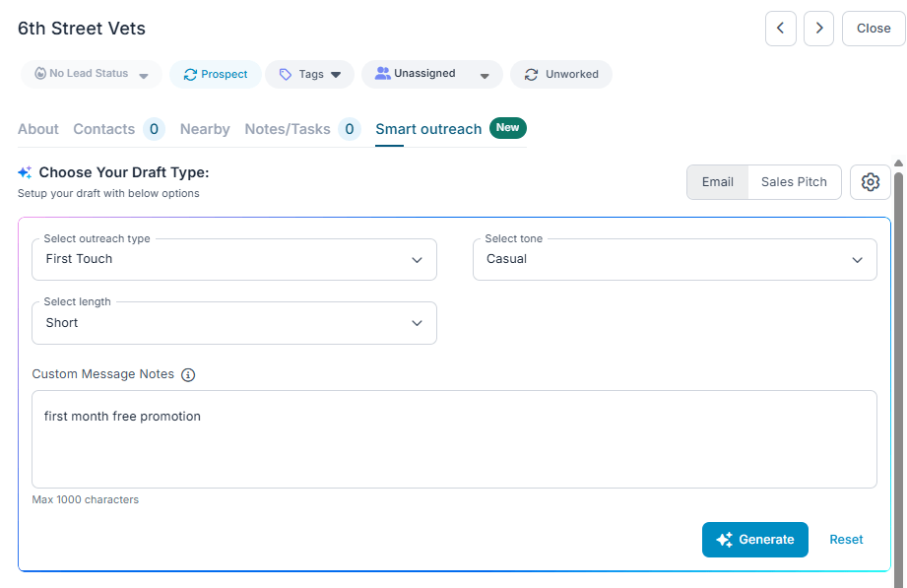
Task: Open the Notes/Tasks tab
Action: coord(288,129)
